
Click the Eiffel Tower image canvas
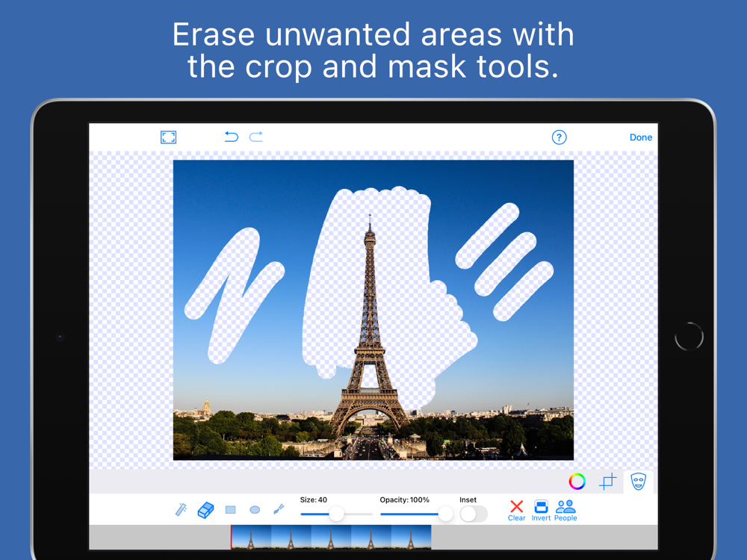(373, 310)
